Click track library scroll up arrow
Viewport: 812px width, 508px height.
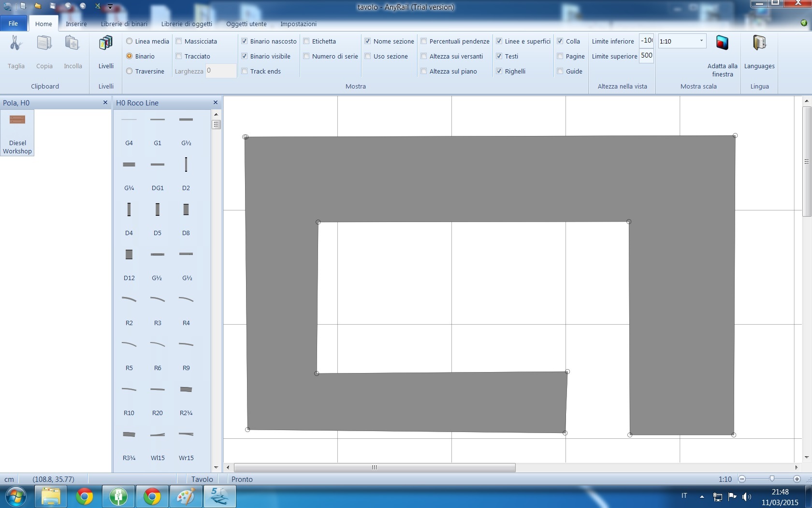(216, 114)
